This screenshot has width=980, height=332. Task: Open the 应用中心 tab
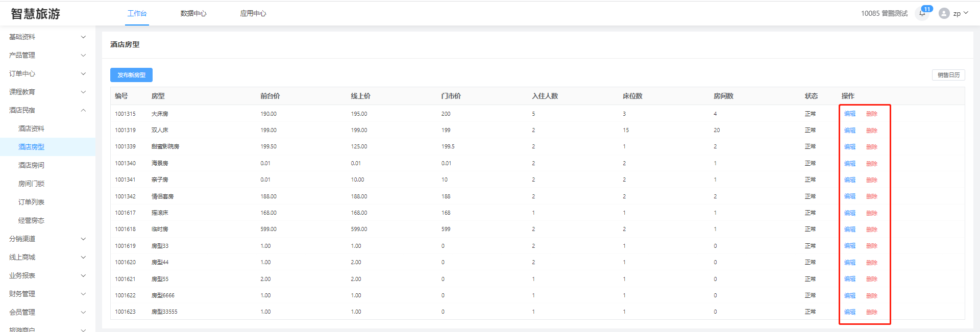click(253, 14)
